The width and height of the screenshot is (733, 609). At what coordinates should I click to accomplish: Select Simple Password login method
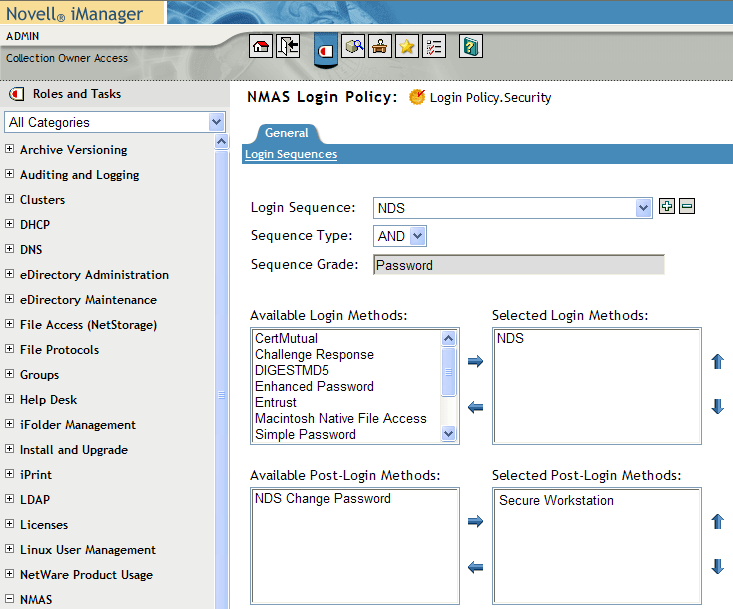point(305,434)
